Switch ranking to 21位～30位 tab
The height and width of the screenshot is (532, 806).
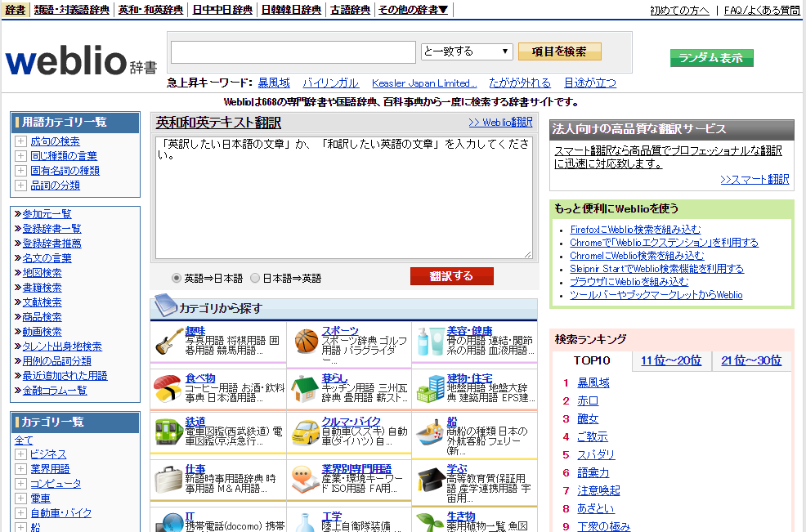point(751,361)
